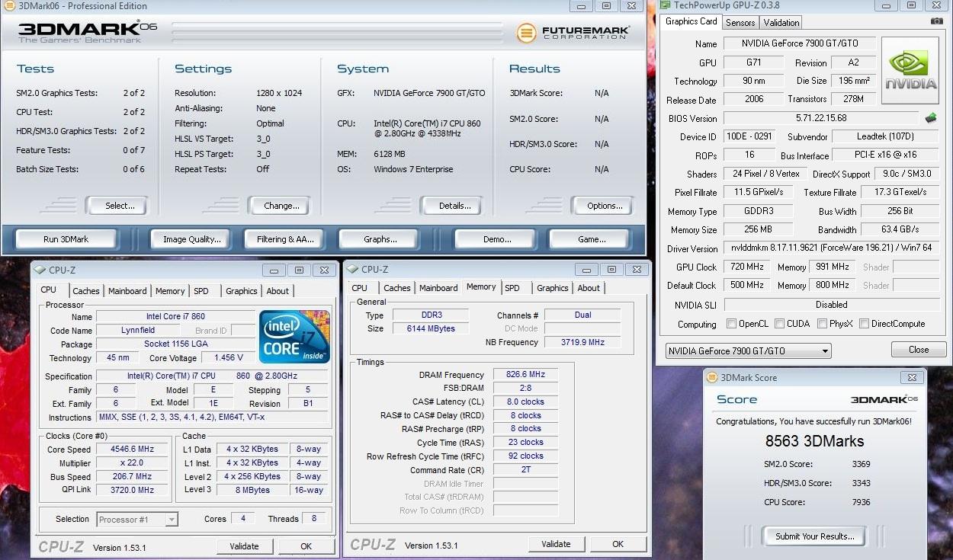953x560 pixels.
Task: Open SPD tab in the right CPU-Z window
Action: coord(512,288)
